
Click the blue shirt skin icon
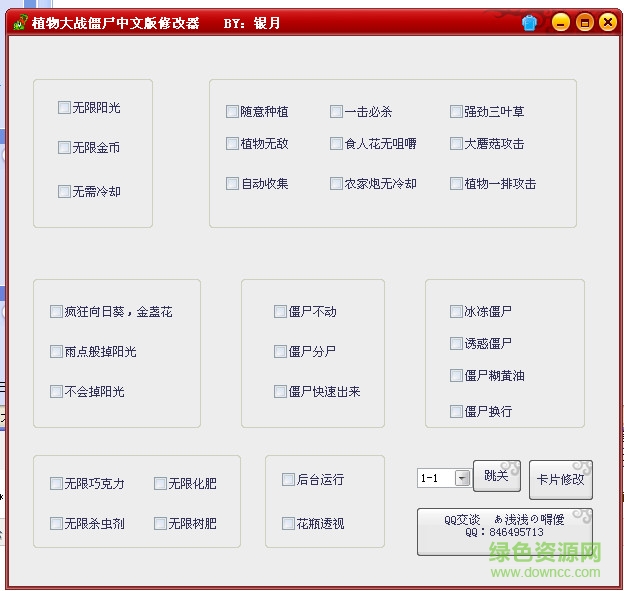[529, 23]
